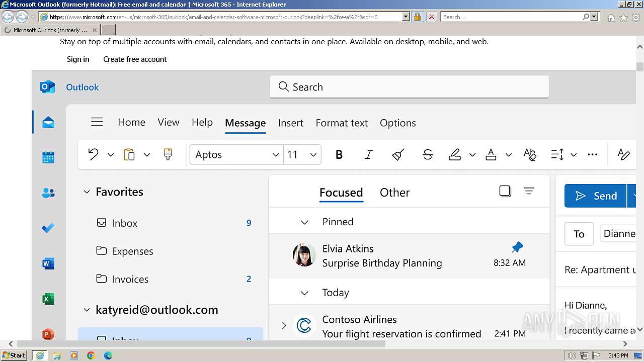Open the message filter icon
Viewport: 644px width, 362px height.
pos(529,191)
